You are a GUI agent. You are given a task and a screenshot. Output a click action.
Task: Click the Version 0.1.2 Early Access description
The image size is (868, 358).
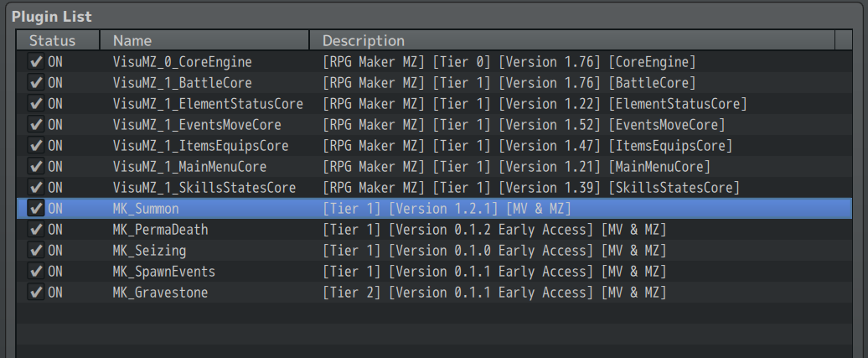click(x=494, y=230)
